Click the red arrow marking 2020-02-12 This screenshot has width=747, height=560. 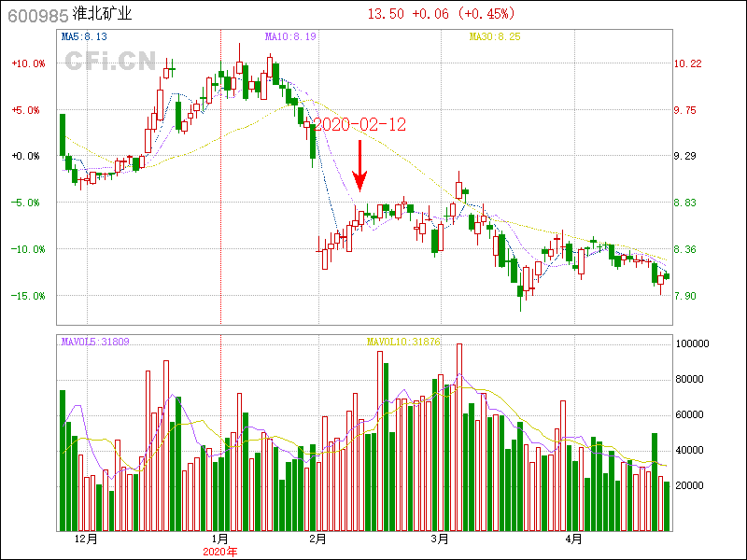[359, 166]
